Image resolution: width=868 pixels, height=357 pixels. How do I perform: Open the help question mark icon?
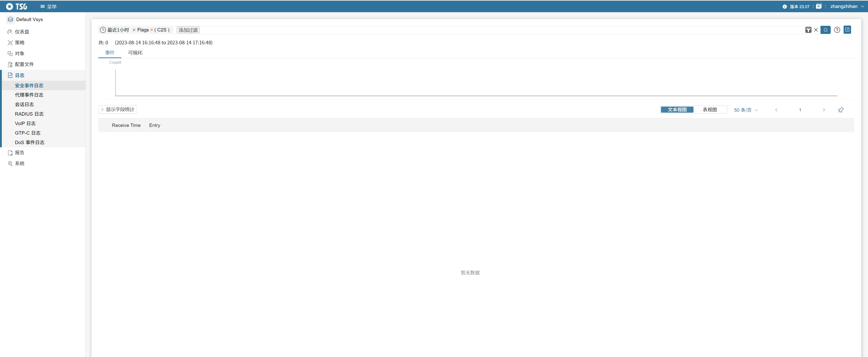click(x=837, y=30)
